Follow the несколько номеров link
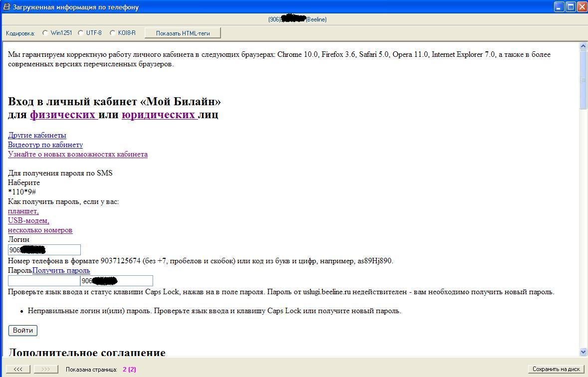Screen dimensions: 588x377 (x=40, y=230)
